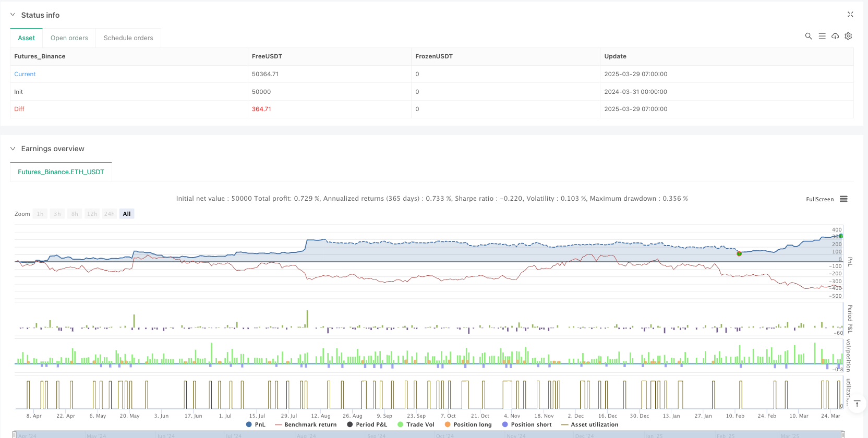Click the Diff row label
868x438 pixels.
tap(19, 109)
